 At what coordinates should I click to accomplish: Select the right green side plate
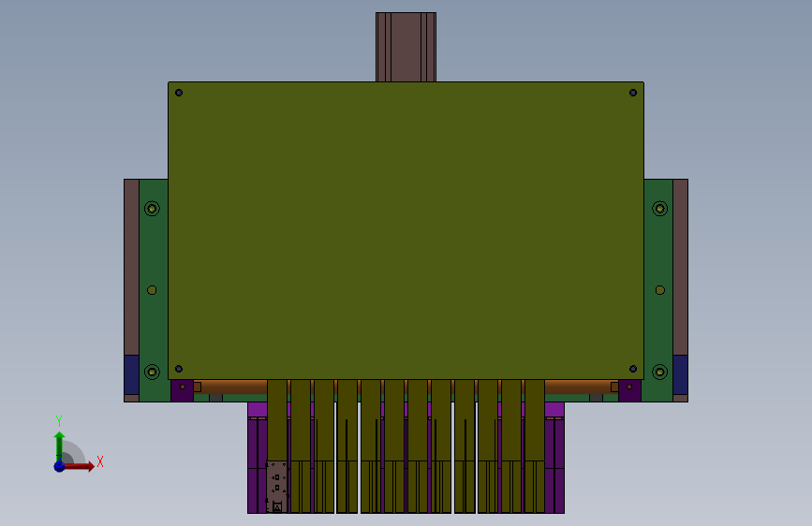[658, 290]
